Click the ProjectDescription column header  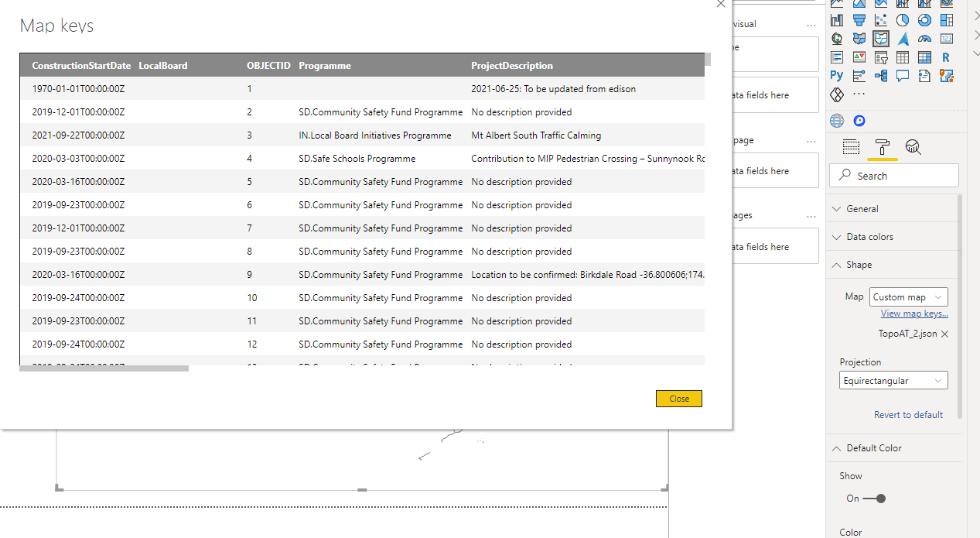tap(512, 66)
